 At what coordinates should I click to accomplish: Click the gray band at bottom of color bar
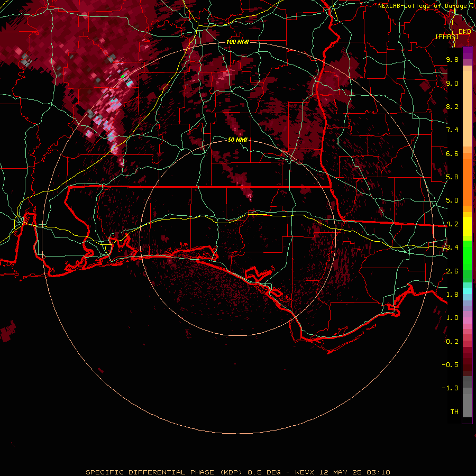coord(467,397)
